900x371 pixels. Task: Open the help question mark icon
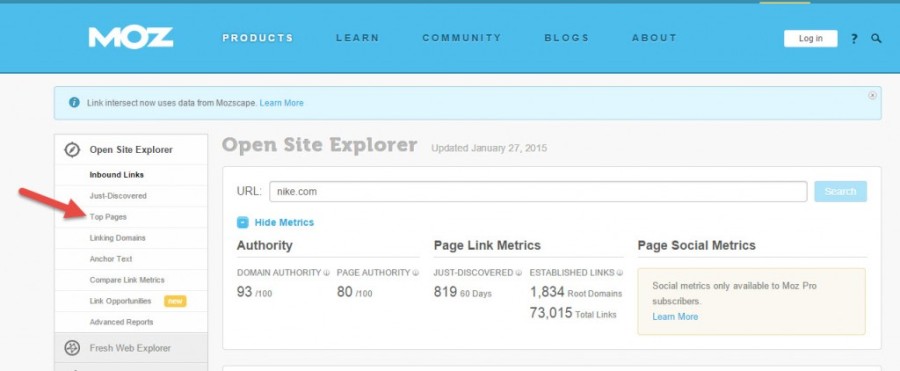854,38
